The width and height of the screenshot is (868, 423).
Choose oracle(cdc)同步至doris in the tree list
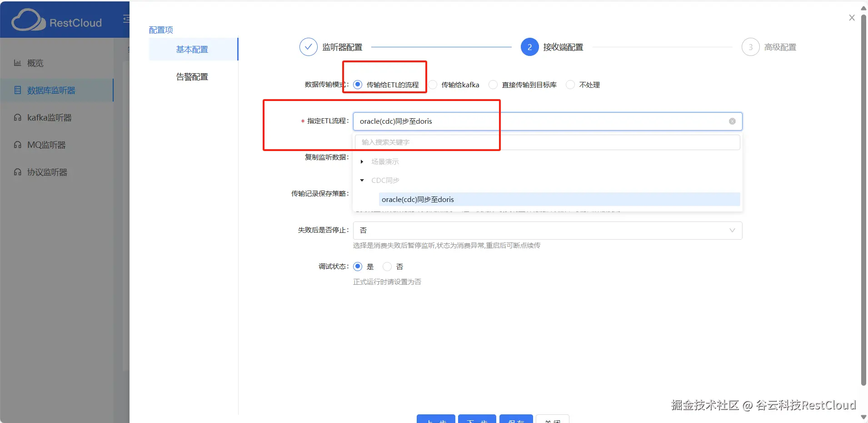tap(559, 199)
